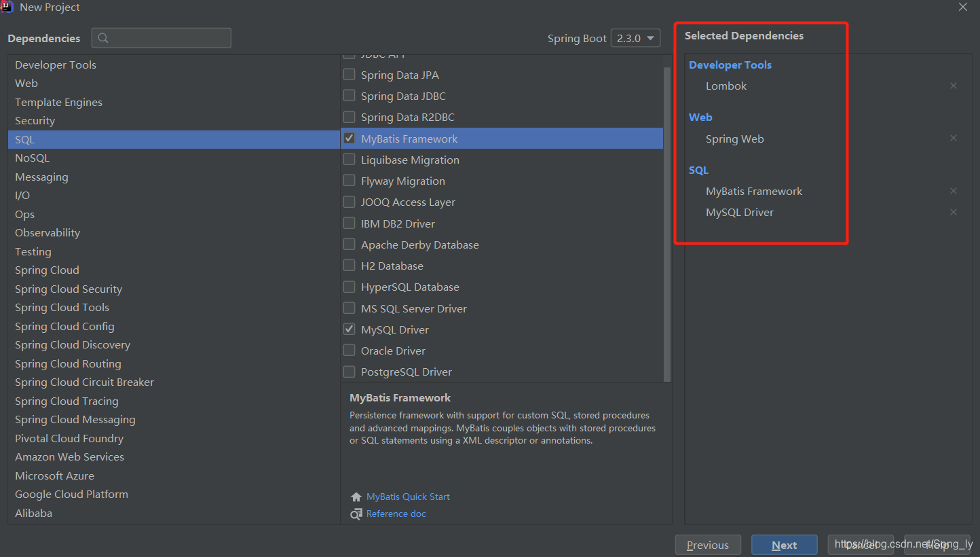Uncheck the MyBatis Framework checkbox
The image size is (980, 557).
[x=349, y=138]
